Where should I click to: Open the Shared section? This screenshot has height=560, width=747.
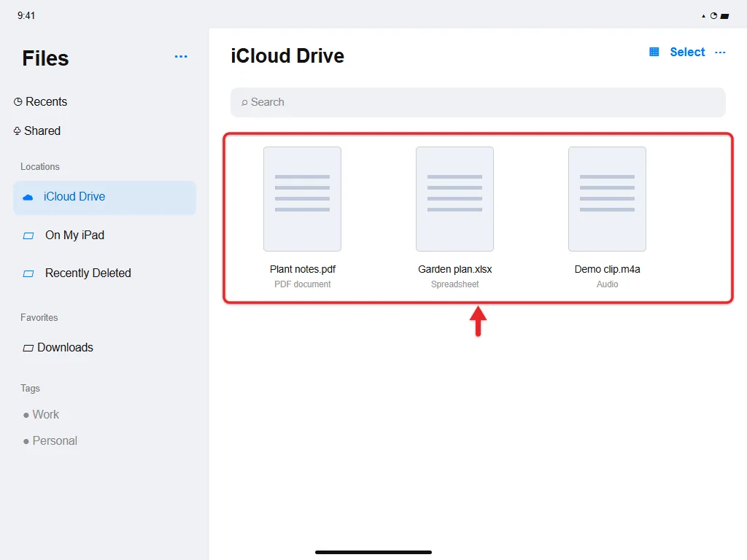tap(37, 131)
